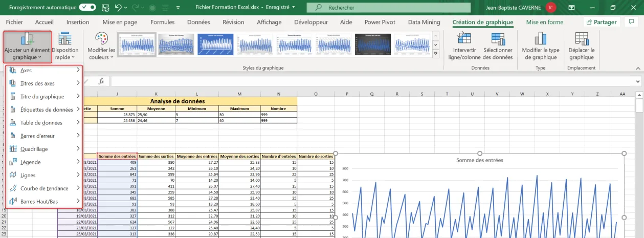
Task: Open the Titre du graphique submenu
Action: point(43,96)
